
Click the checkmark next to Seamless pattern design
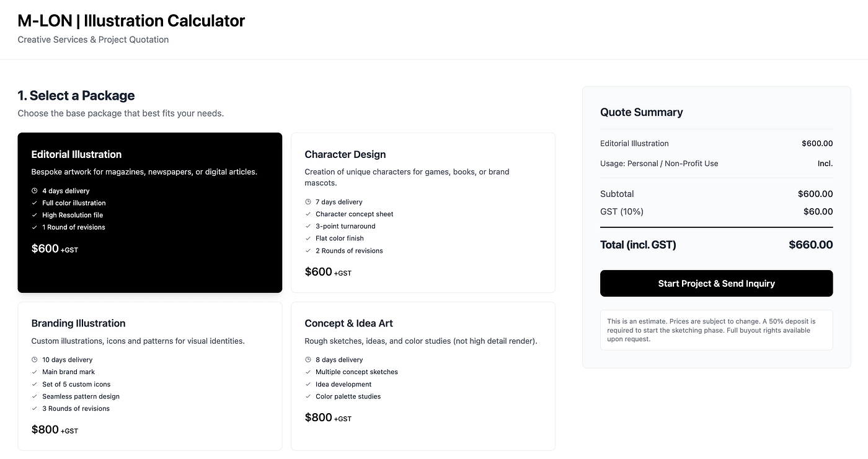(35, 396)
